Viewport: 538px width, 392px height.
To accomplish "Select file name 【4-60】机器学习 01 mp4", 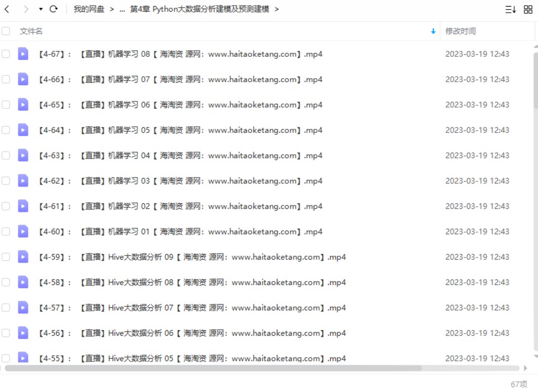I will coord(180,232).
